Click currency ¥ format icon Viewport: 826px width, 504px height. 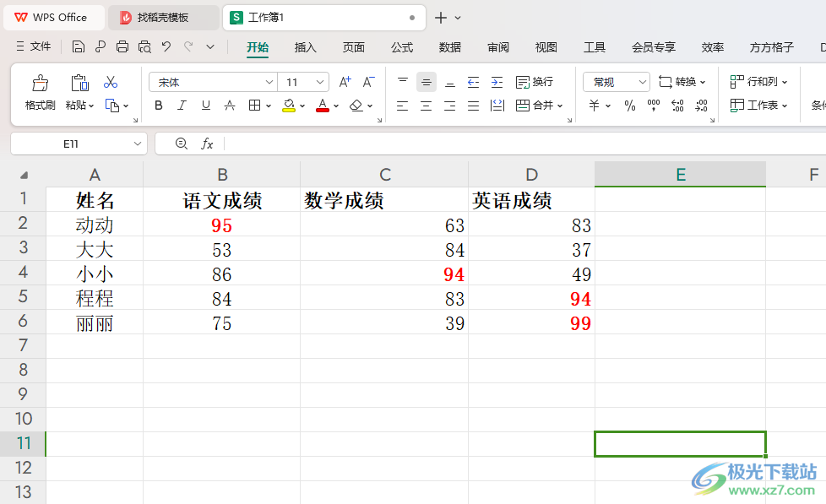595,106
